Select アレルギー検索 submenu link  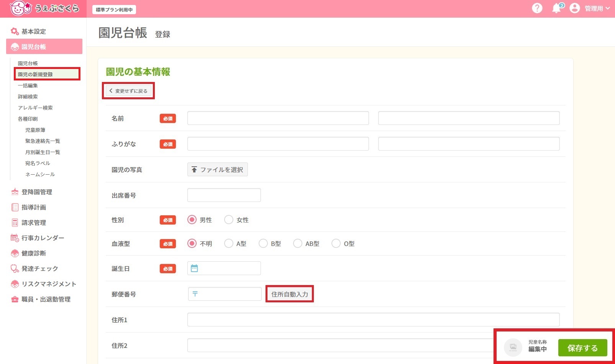pyautogui.click(x=35, y=108)
